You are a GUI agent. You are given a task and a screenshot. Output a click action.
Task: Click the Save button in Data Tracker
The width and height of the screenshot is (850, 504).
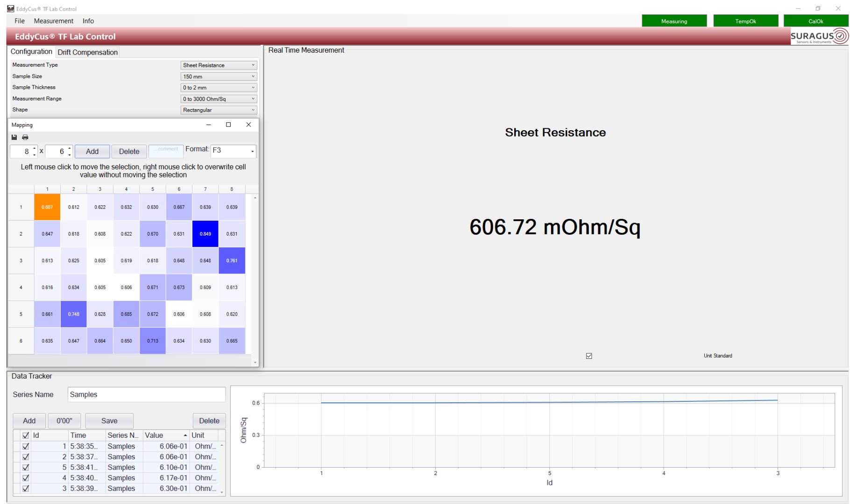109,421
